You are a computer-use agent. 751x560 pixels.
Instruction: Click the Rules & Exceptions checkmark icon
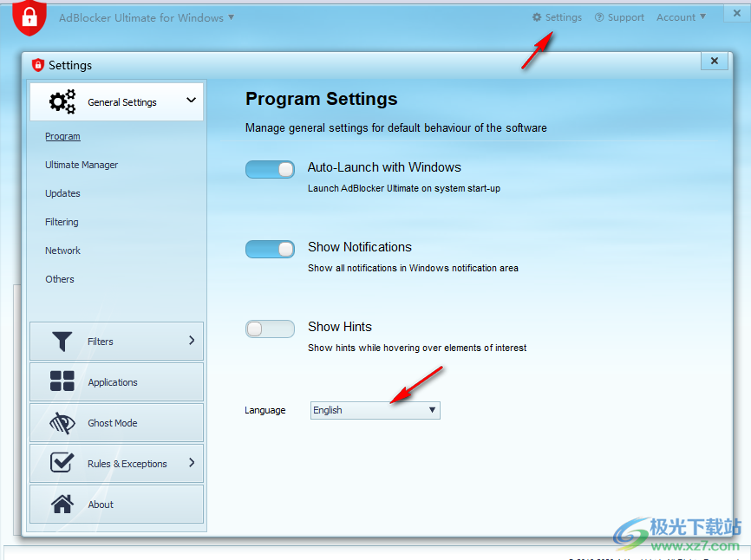point(62,462)
